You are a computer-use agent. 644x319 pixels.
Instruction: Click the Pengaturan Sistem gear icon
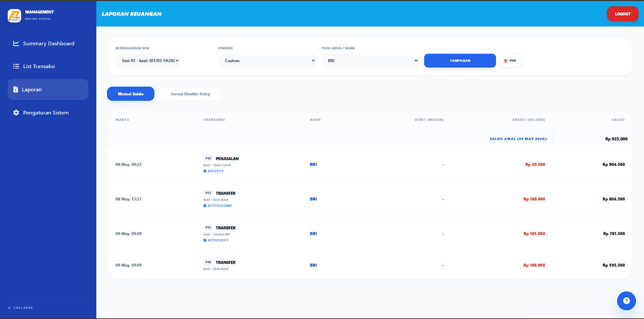click(x=16, y=112)
